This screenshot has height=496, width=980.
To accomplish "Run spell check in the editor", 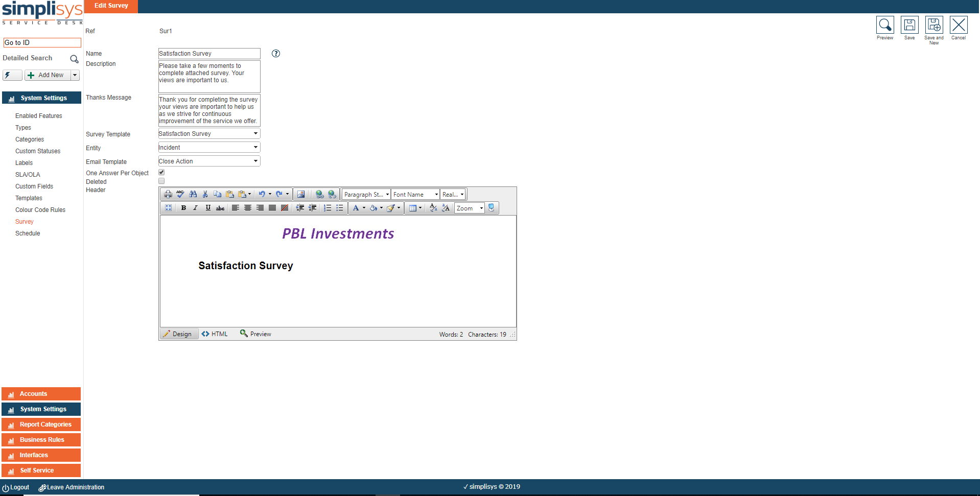I will pyautogui.click(x=180, y=194).
